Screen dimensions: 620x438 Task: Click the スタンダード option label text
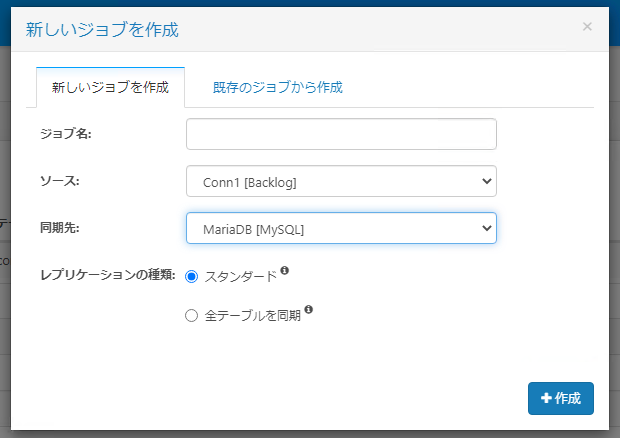240,276
